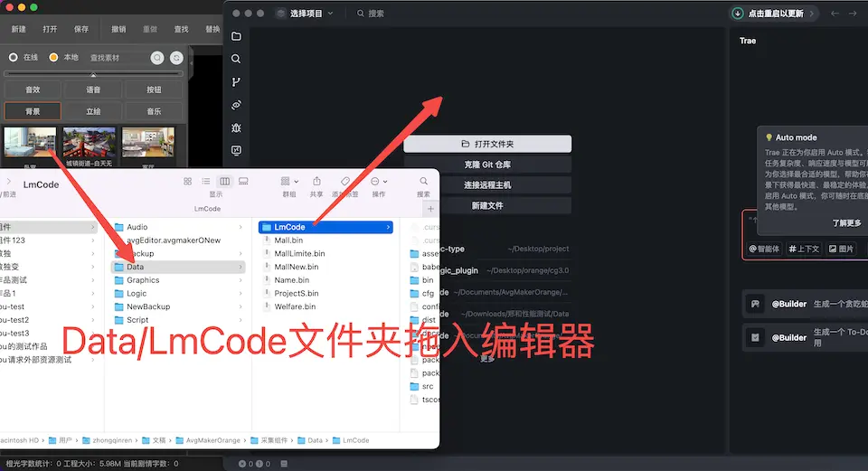Switch Finder to list view

[206, 182]
